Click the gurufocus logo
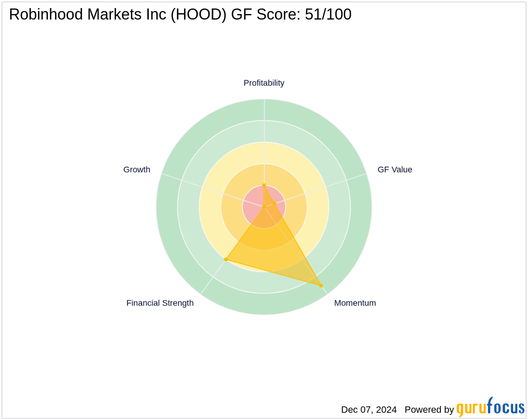Viewport: 528px width, 420px height. click(x=490, y=408)
